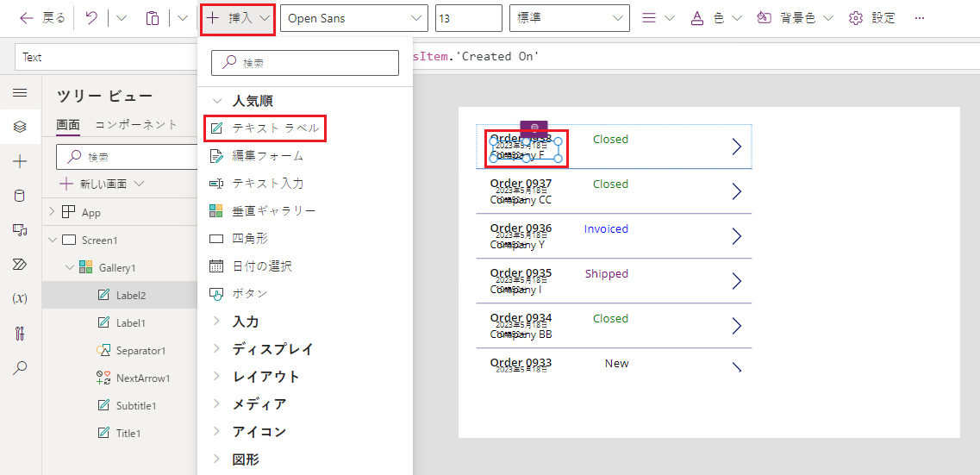
Task: Open the paste options dropdown arrow
Action: (x=183, y=18)
